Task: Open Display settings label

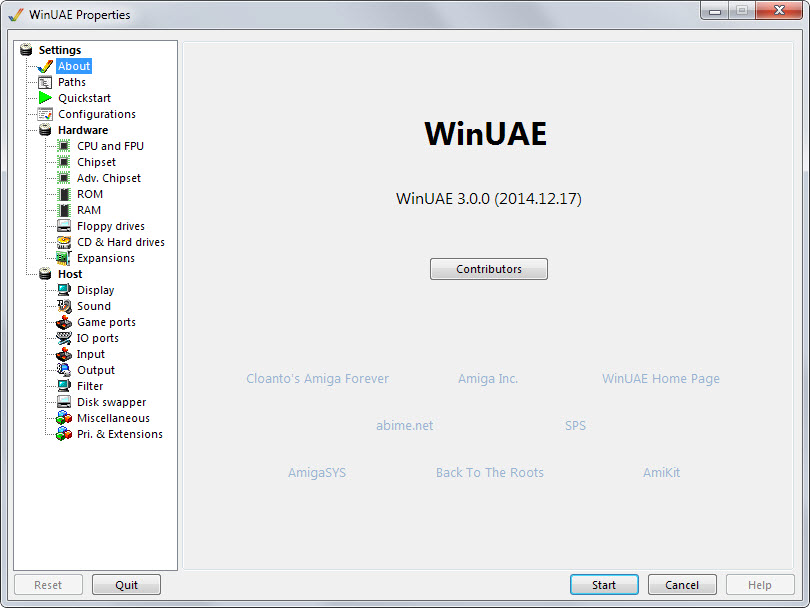Action: (95, 290)
